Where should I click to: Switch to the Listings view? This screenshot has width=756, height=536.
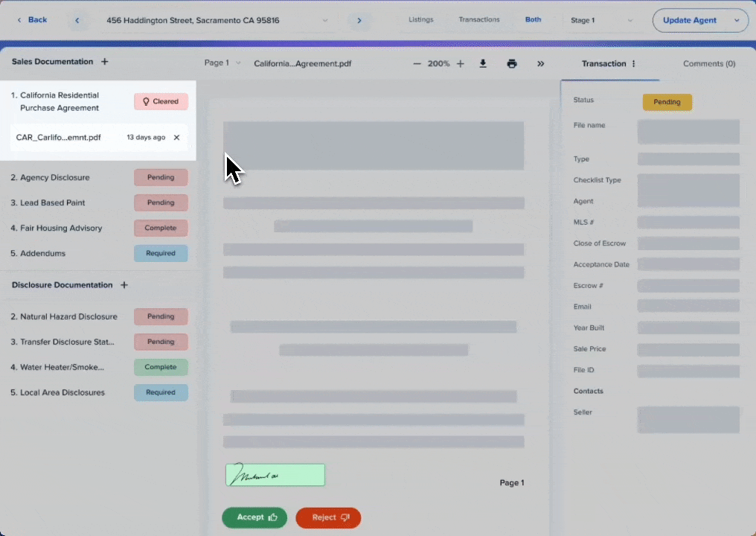(420, 20)
